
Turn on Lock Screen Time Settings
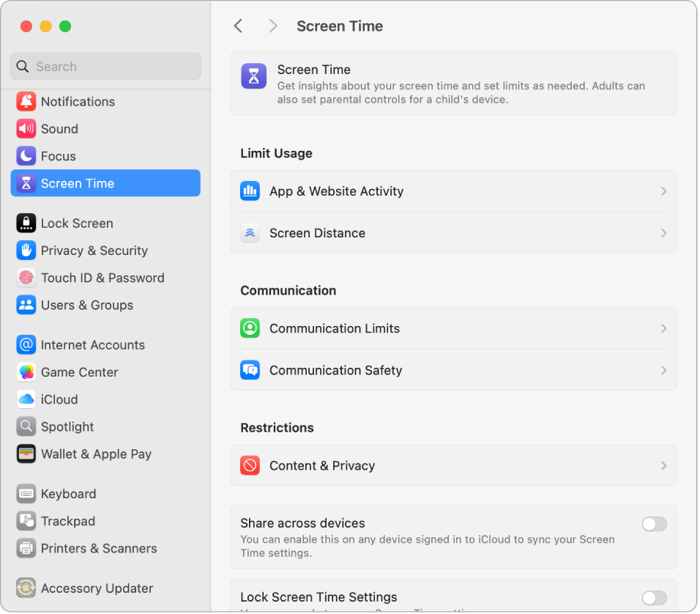[x=654, y=597]
